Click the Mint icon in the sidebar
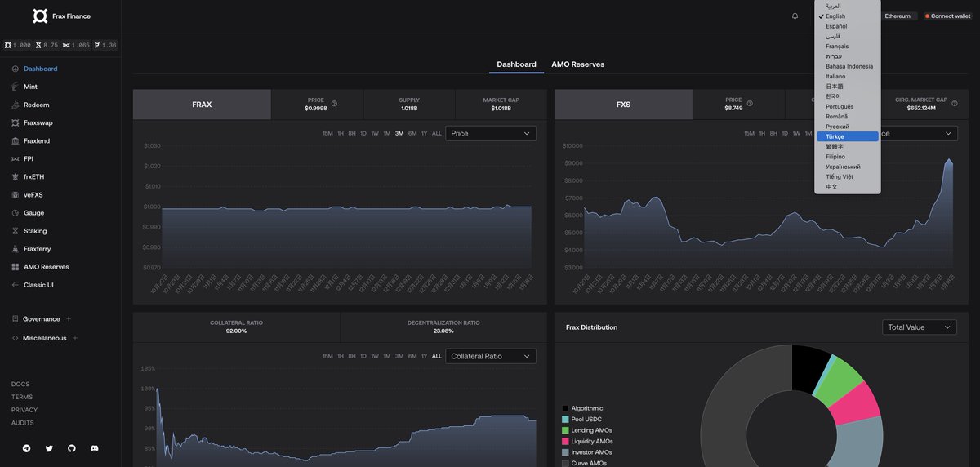 pos(16,87)
